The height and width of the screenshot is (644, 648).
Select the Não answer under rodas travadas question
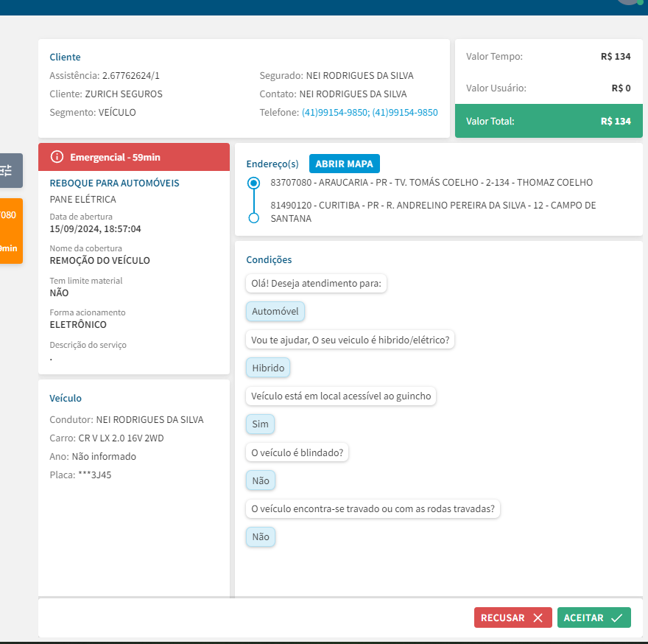261,536
